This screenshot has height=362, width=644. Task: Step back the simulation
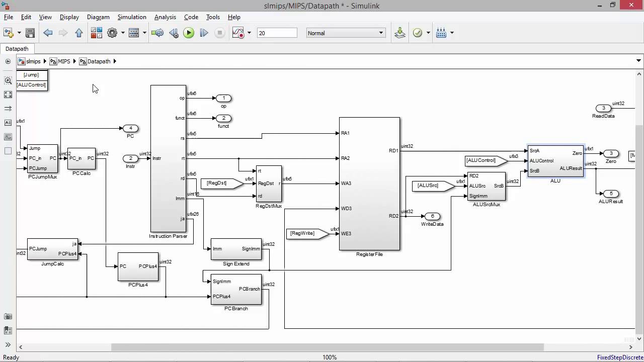(x=174, y=33)
